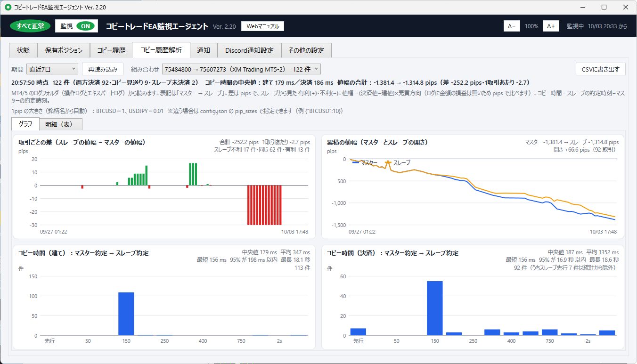The height and width of the screenshot is (364, 637).
Task: Click the 再読み込み button
Action: tap(103, 69)
